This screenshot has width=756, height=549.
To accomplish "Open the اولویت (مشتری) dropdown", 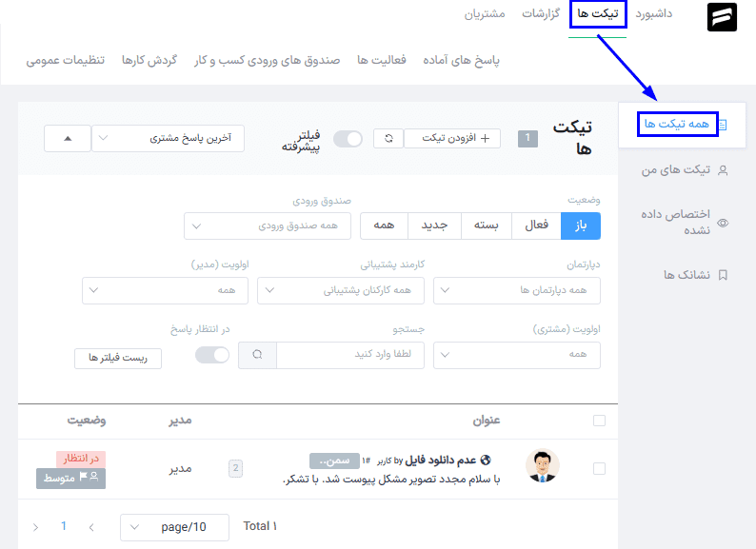I will tap(517, 355).
